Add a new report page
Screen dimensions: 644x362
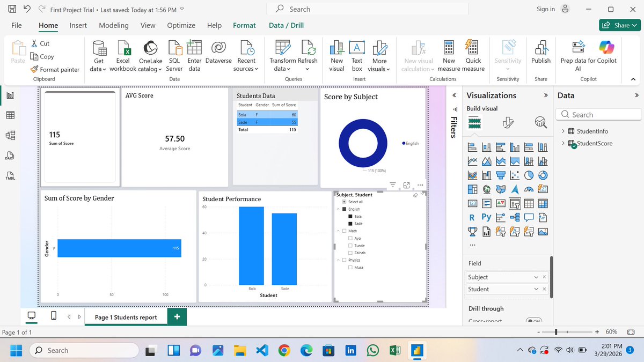pyautogui.click(x=177, y=317)
